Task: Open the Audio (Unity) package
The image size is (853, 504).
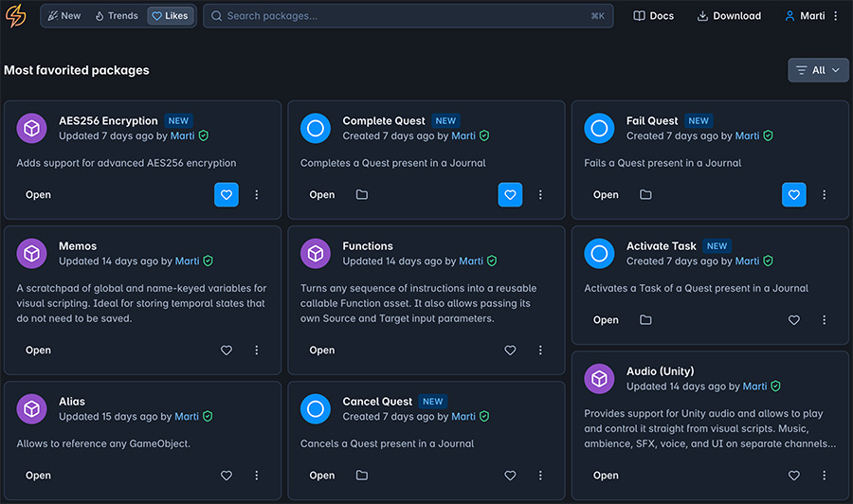Action: (x=606, y=476)
